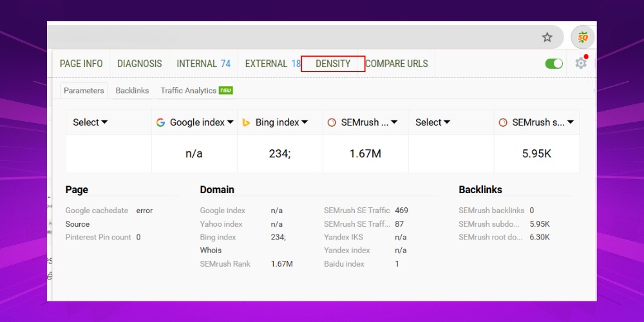Click the error cachedate value
The height and width of the screenshot is (322, 644).
144,211
